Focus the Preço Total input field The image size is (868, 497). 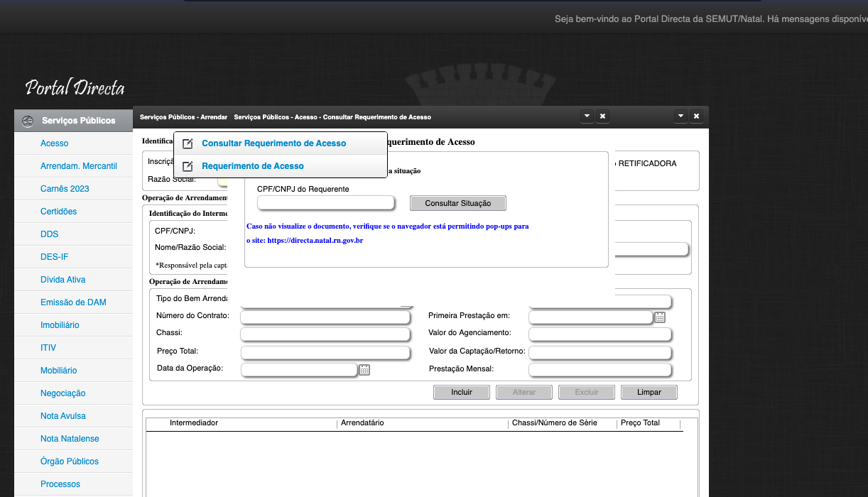click(325, 353)
